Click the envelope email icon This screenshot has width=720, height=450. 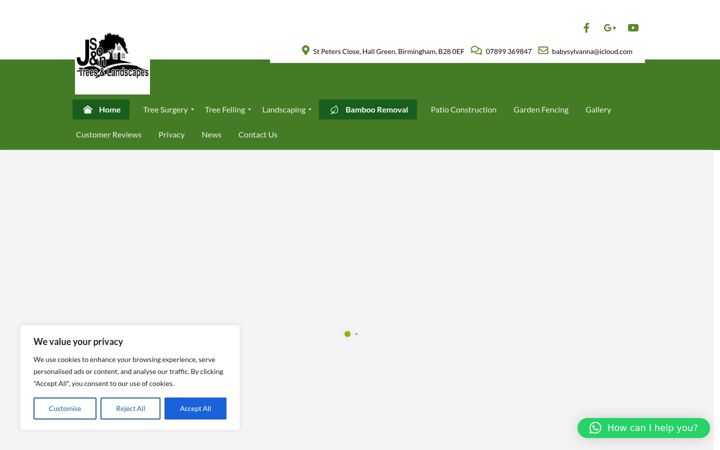point(543,50)
